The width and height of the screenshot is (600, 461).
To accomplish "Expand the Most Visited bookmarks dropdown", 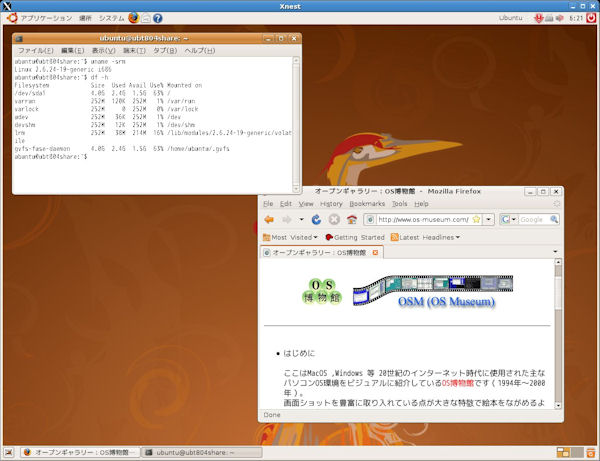I will tap(315, 238).
